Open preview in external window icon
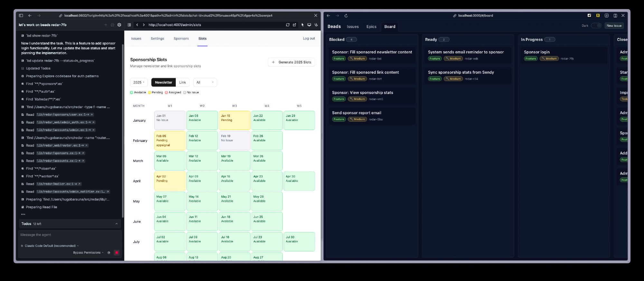Viewport: 644px width, 281px height. 294,25
